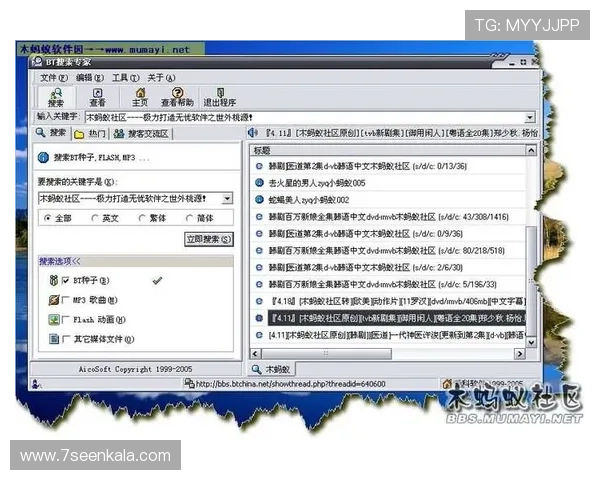Screen dimensions: 600x480
Task: Click the 标题 column header
Action: click(x=388, y=150)
